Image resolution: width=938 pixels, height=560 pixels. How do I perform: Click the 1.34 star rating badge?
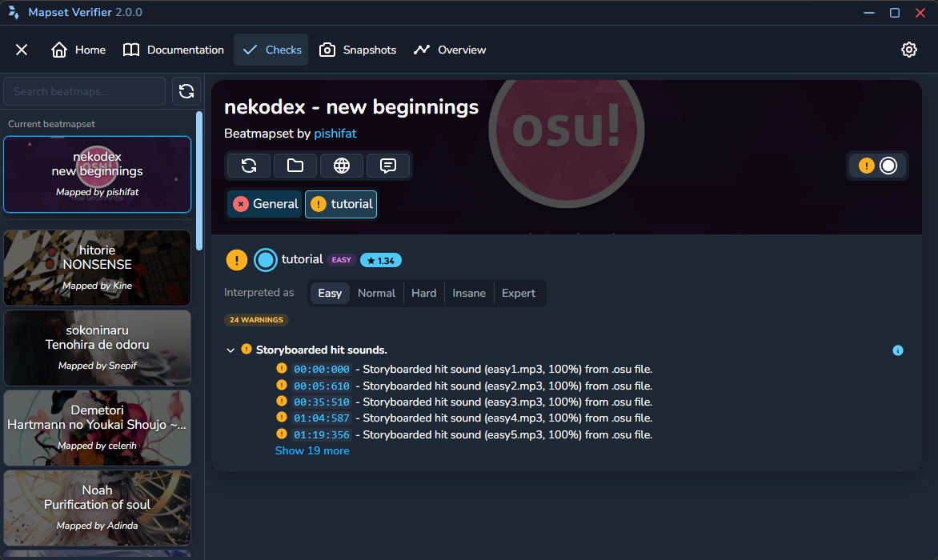[x=380, y=261]
